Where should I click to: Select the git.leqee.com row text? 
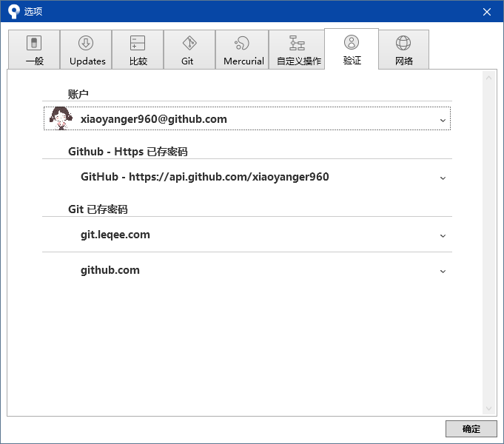pos(115,235)
